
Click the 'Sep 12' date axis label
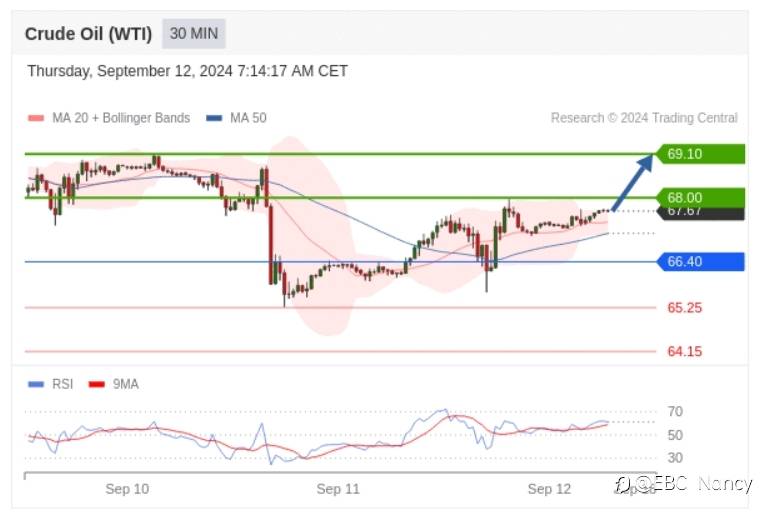[549, 489]
